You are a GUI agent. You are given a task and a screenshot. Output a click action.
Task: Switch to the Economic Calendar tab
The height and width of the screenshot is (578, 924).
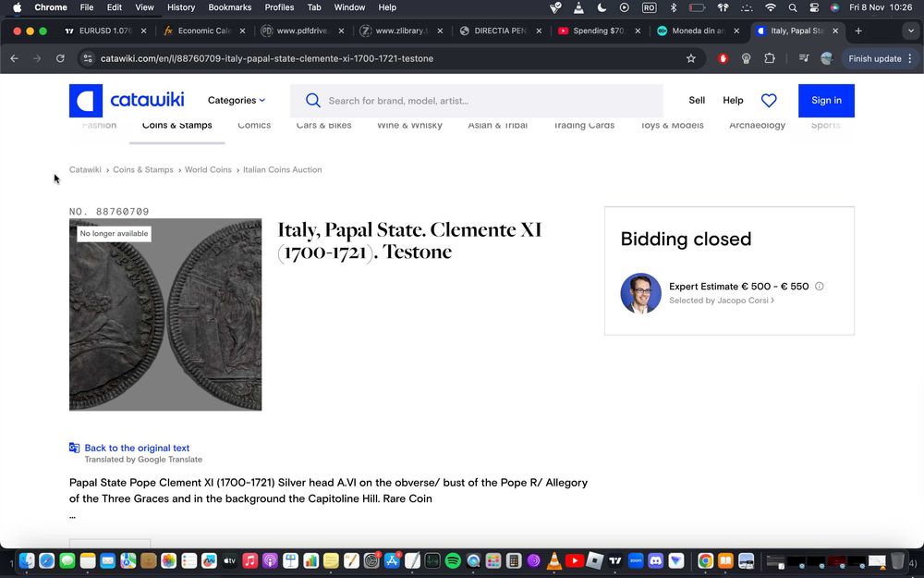(x=204, y=31)
